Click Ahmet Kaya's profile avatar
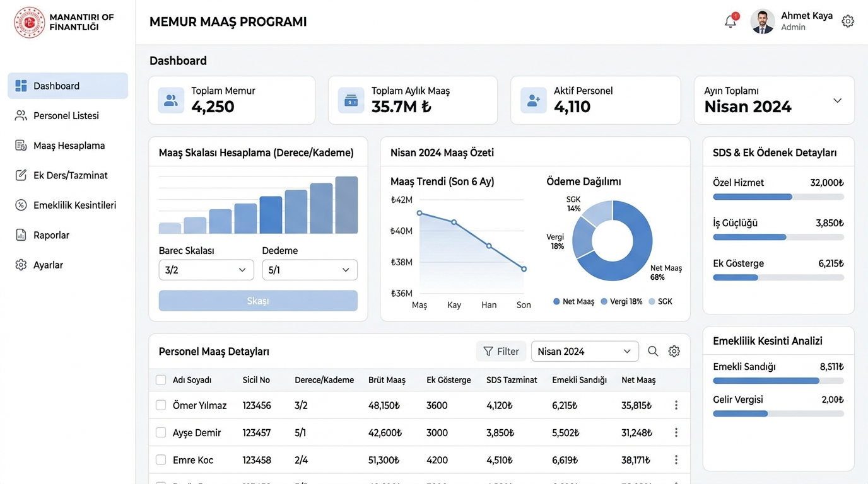Image resolution: width=868 pixels, height=484 pixels. tap(763, 21)
